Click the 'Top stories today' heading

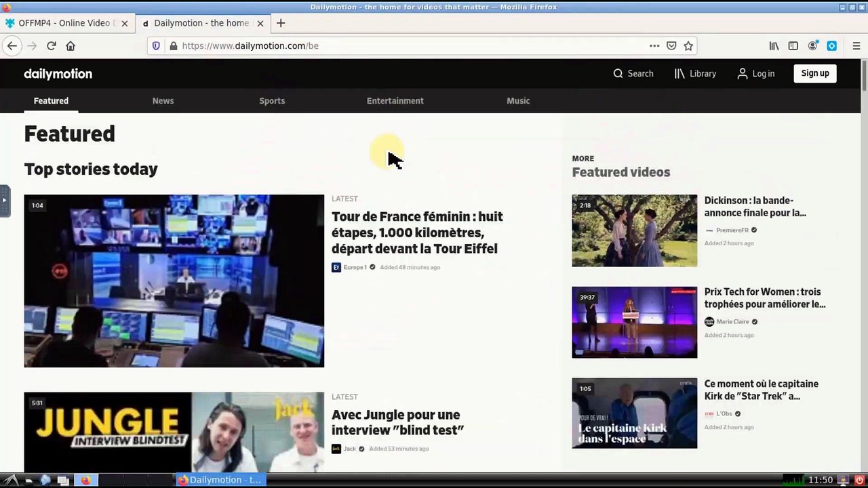91,169
